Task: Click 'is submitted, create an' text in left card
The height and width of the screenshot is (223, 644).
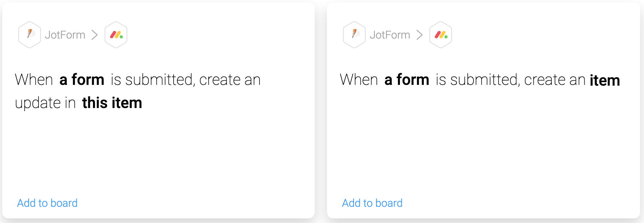Action: point(186,80)
